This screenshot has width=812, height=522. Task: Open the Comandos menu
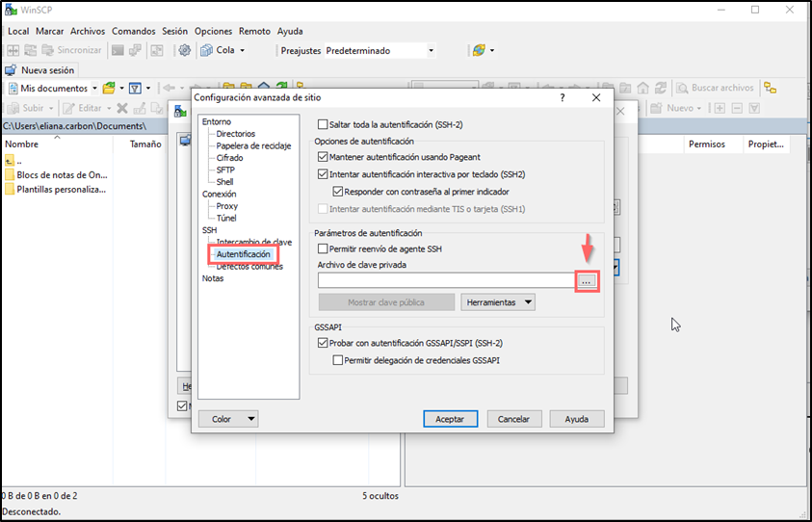134,31
